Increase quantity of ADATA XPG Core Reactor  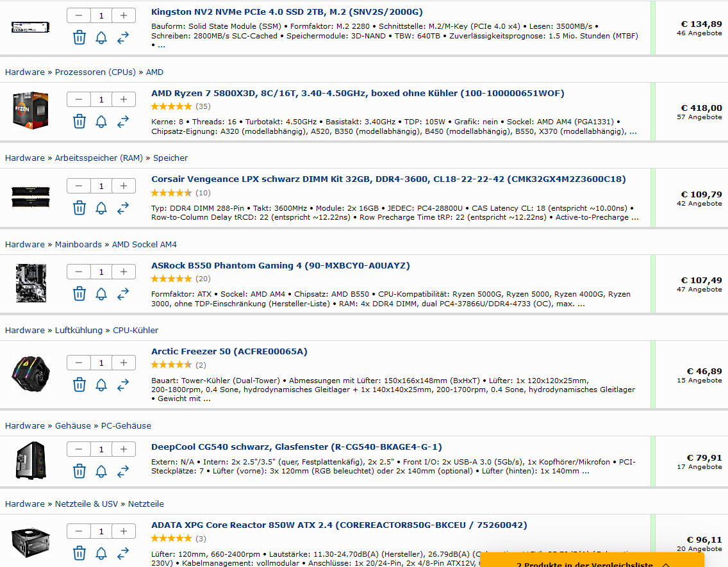click(x=124, y=531)
